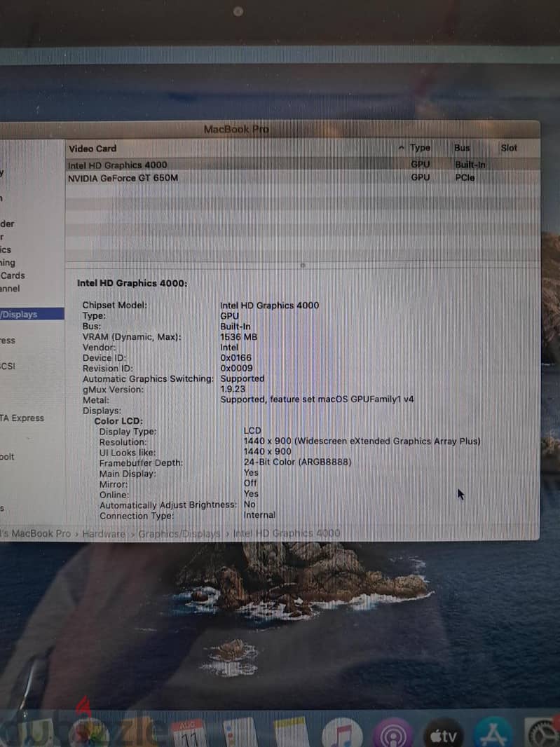Screen dimensions: 560x747
Task: Click the Vendor value Intel
Action: 228,348
